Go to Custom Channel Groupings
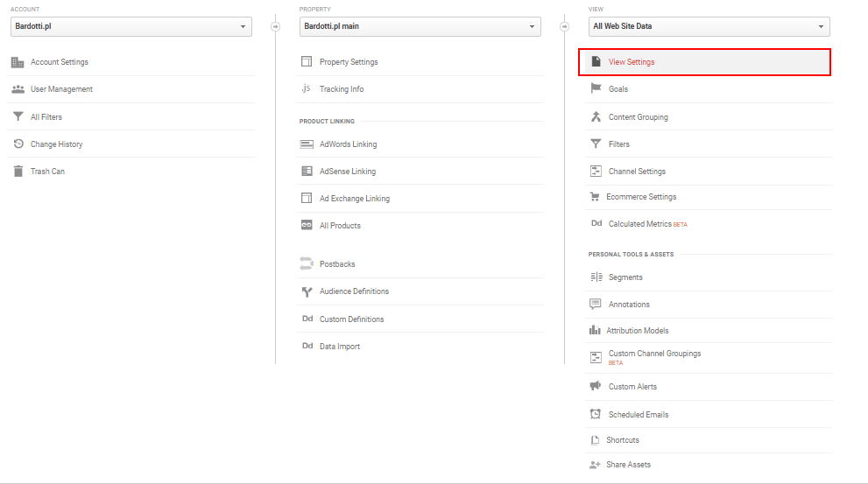Viewport: 868px width, 484px height. (x=709, y=357)
